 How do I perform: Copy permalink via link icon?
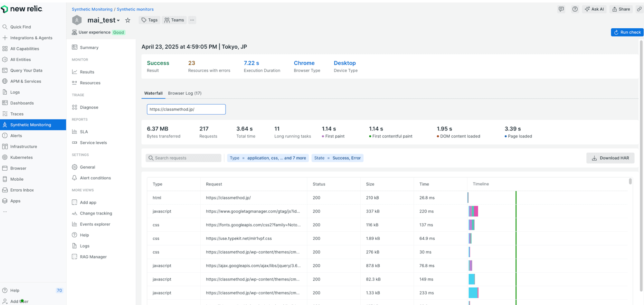click(x=639, y=9)
